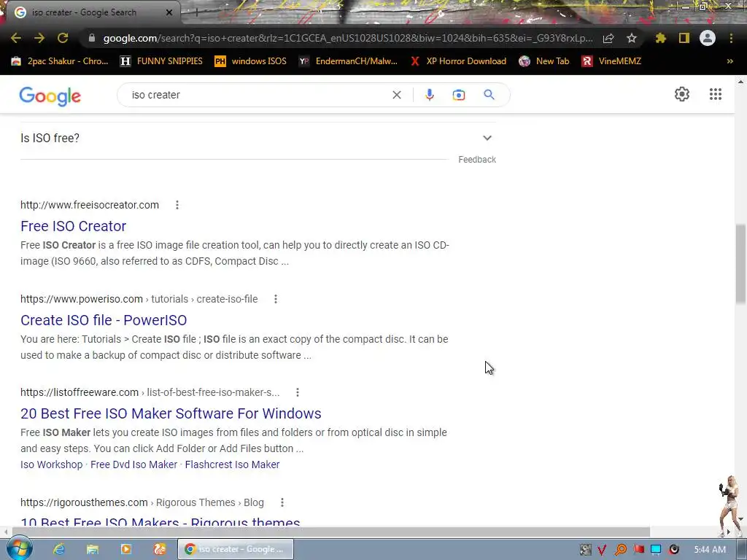Open 20 Best Free ISO Maker Software result

[171, 413]
